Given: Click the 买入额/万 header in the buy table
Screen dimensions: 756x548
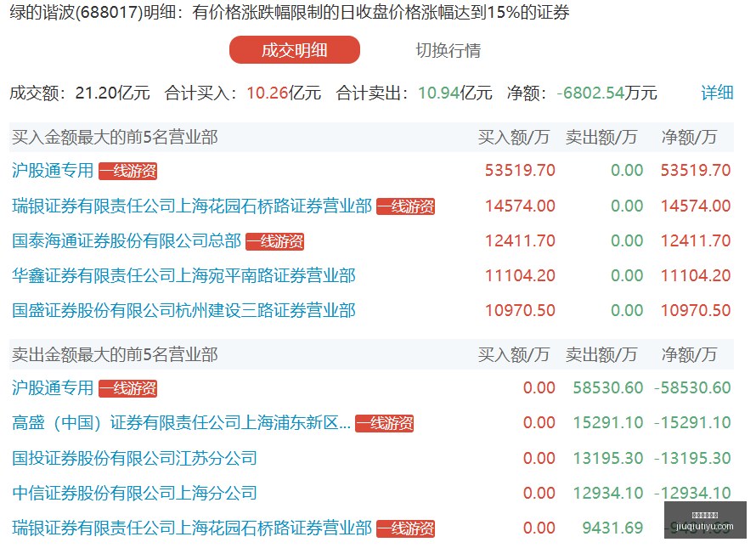Looking at the screenshot, I should pyautogui.click(x=513, y=138).
